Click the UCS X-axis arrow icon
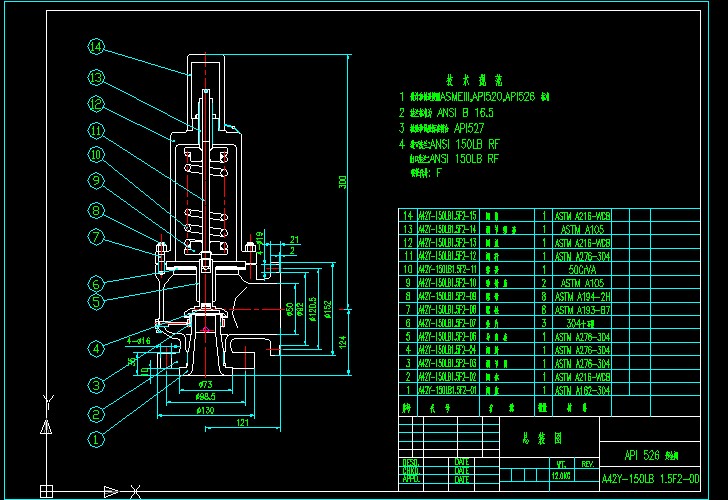Viewport: 728px width, 500px height. [x=112, y=490]
